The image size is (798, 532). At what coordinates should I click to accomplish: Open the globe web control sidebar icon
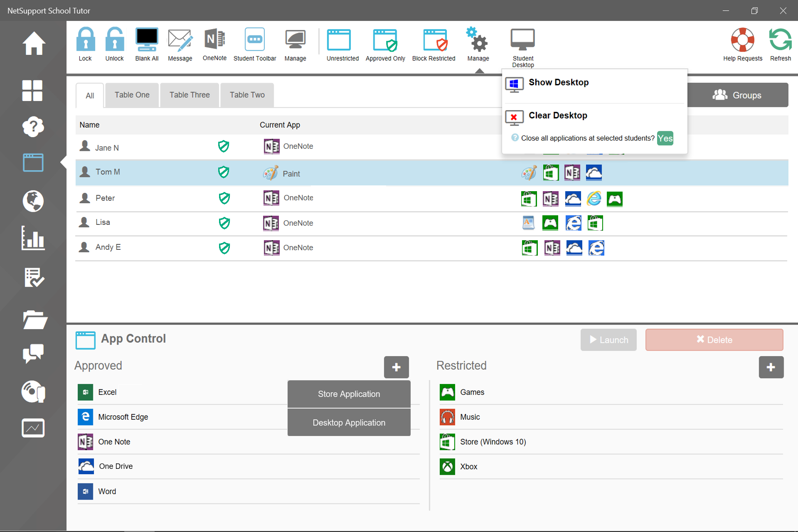pyautogui.click(x=33, y=201)
